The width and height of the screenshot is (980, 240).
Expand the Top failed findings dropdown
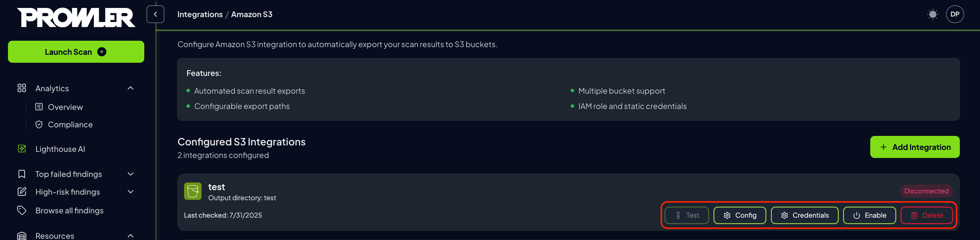coord(131,174)
